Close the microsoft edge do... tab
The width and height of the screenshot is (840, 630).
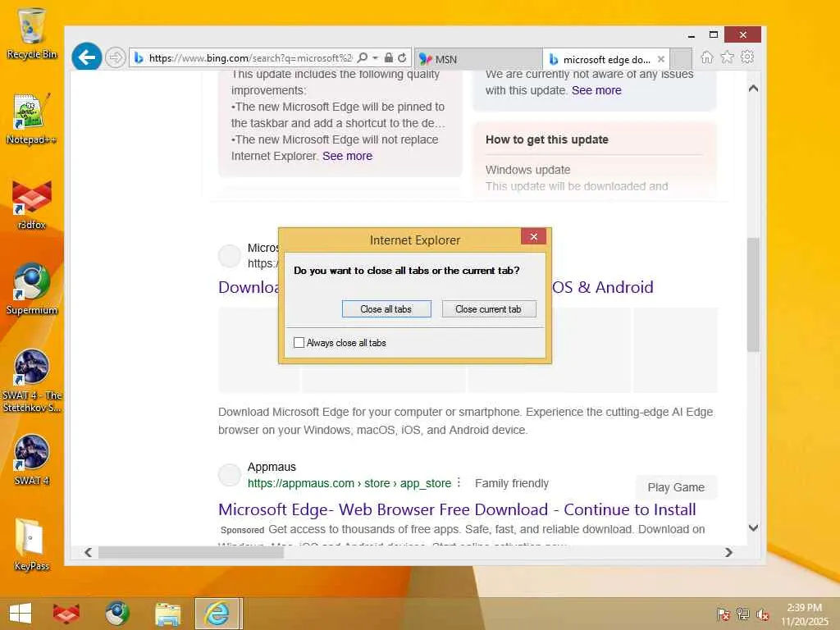pos(661,59)
